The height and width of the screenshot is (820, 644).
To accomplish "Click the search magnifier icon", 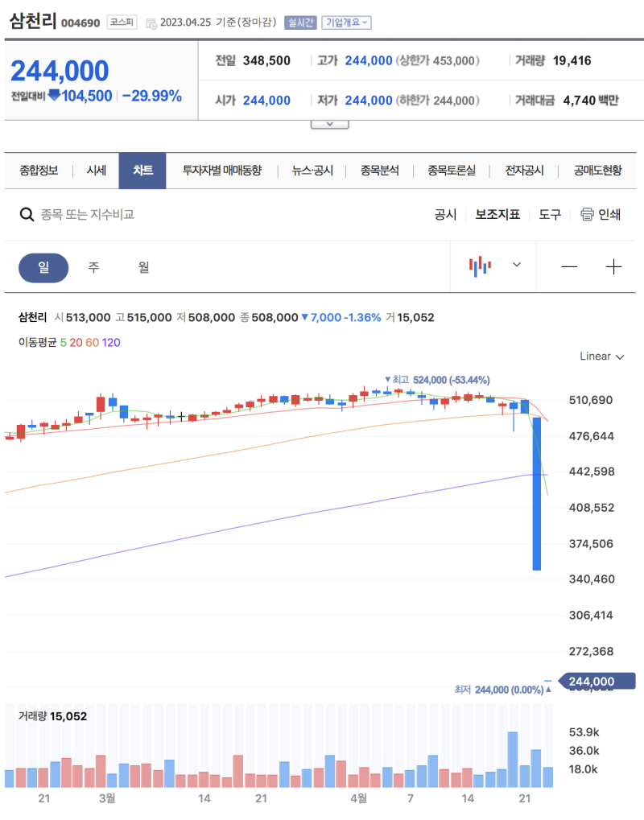I will (x=27, y=215).
